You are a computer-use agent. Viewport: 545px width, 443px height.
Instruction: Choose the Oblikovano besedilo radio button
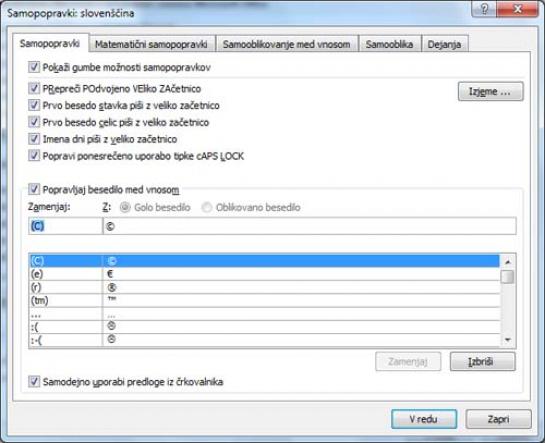(x=207, y=207)
